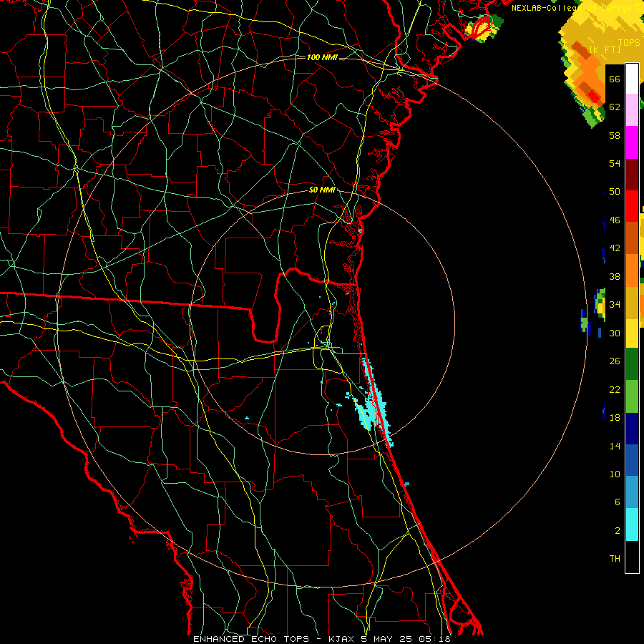Screen dimensions: 644x644
Task: Select the light green legend band
Action: (632, 396)
